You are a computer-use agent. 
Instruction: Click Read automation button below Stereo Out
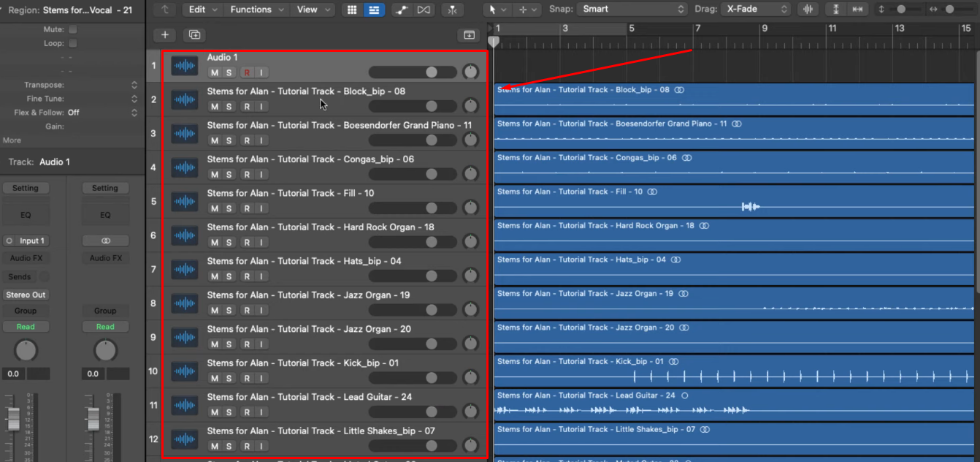point(26,327)
